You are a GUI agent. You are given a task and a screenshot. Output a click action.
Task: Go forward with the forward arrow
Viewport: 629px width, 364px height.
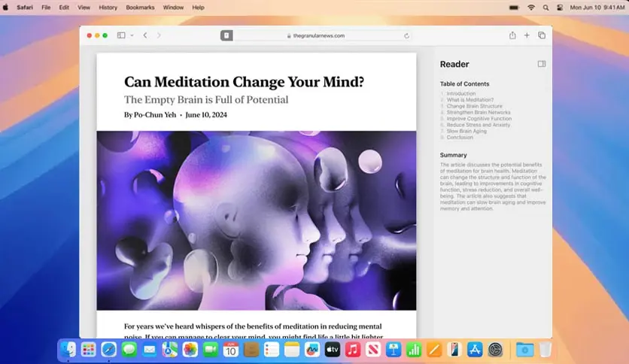pyautogui.click(x=159, y=35)
